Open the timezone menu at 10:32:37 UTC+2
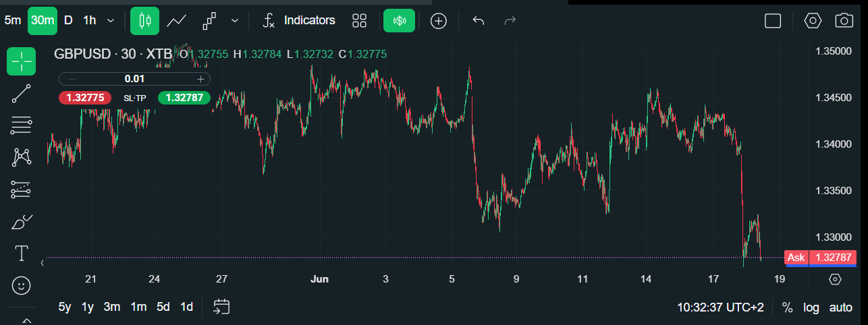This screenshot has height=325, width=868. pos(720,307)
